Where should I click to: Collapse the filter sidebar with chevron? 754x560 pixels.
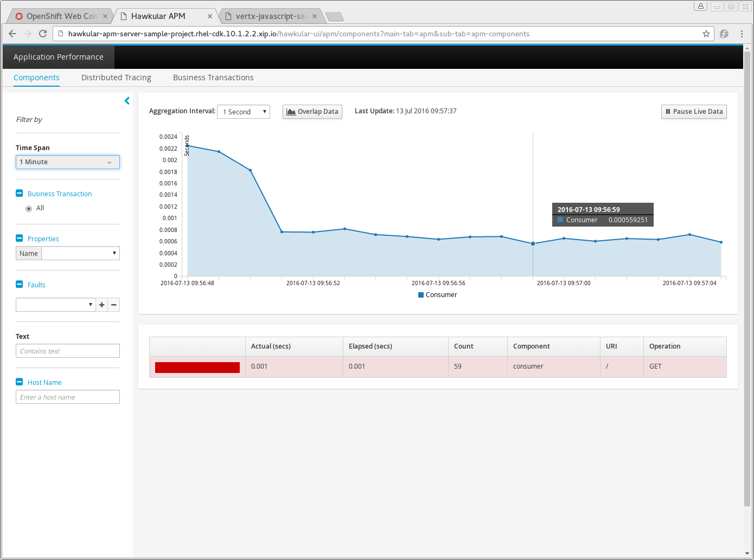click(x=127, y=101)
